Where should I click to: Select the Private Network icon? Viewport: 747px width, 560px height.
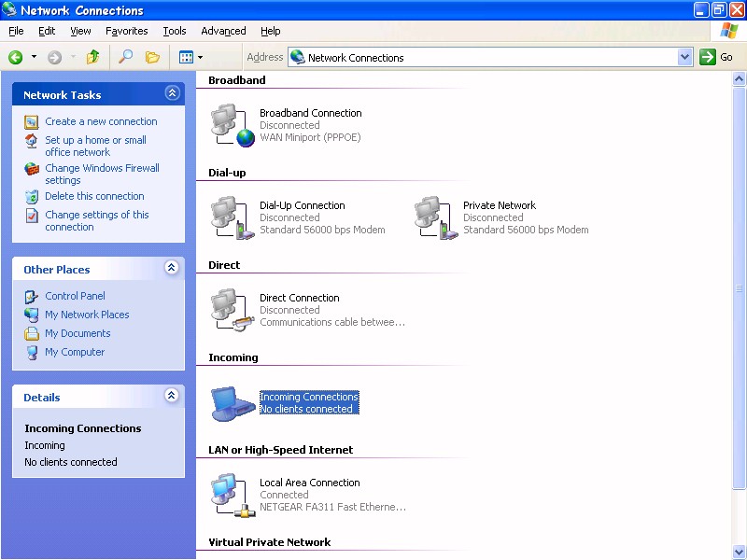click(x=436, y=218)
